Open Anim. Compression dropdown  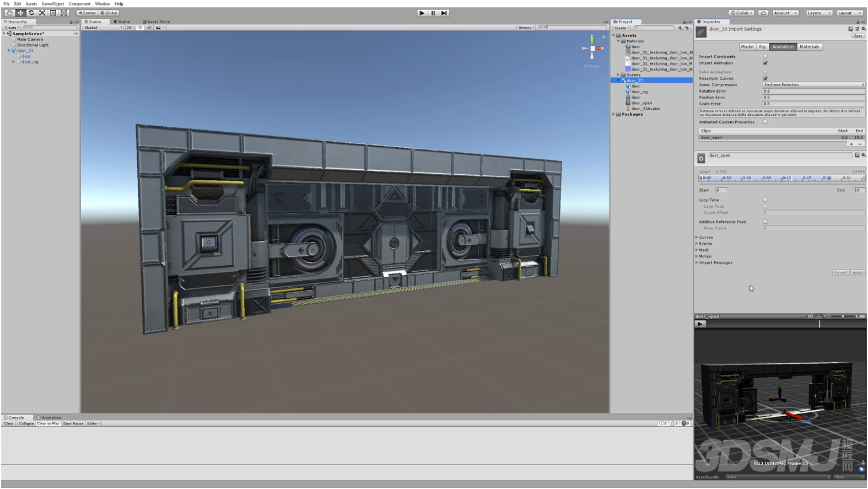814,84
